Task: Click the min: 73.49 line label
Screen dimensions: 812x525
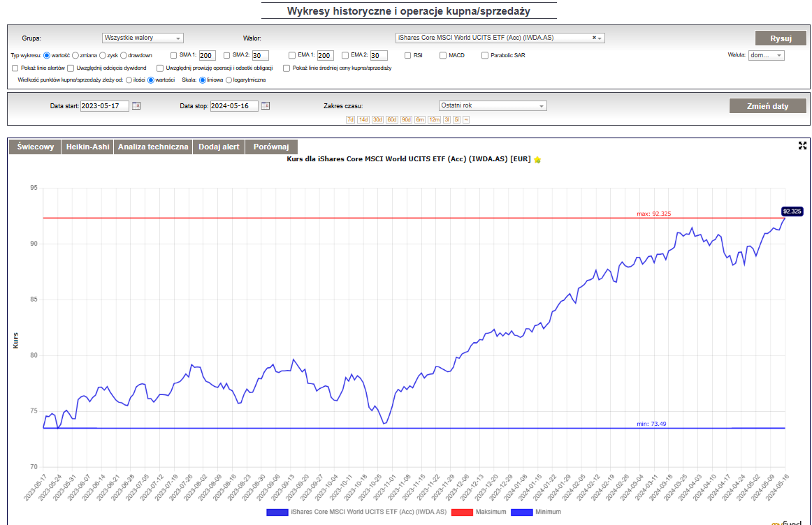Action: click(651, 424)
